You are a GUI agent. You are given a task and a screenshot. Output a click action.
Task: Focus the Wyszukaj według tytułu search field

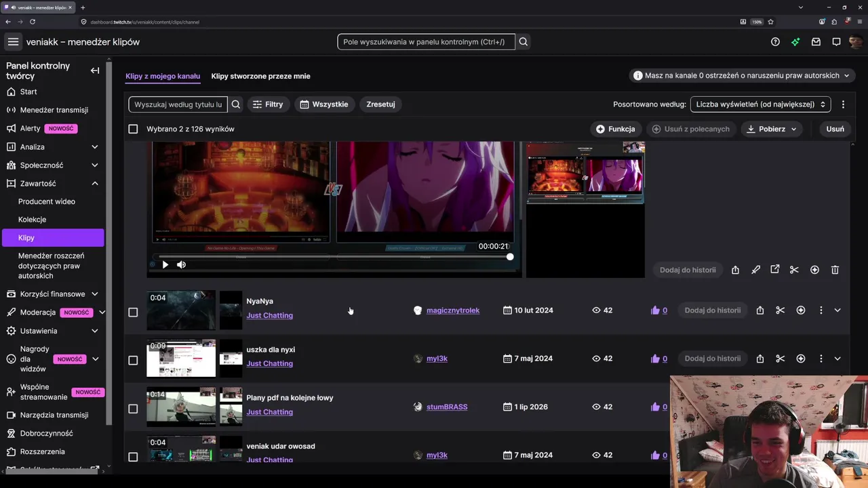(178, 104)
